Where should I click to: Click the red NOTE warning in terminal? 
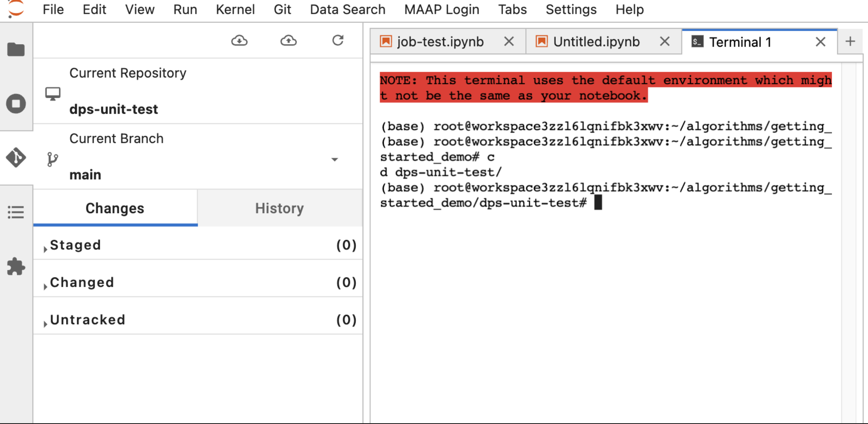pos(606,88)
